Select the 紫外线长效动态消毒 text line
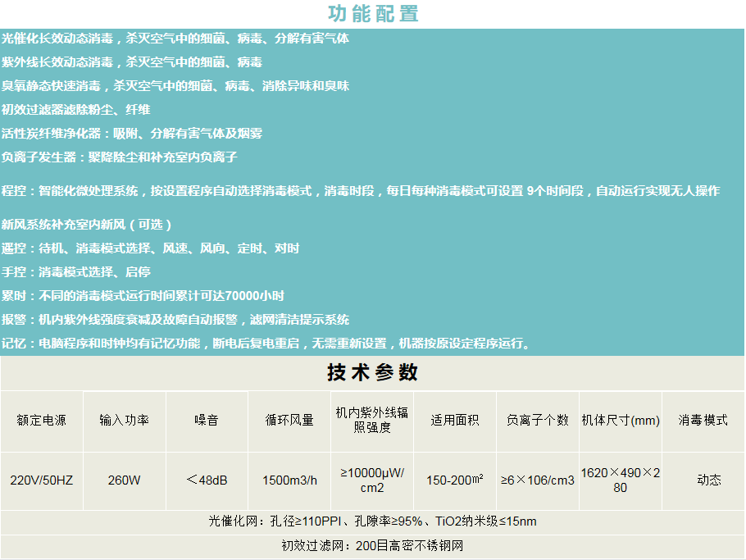Viewport: 746px width, 560px height. (x=132, y=62)
